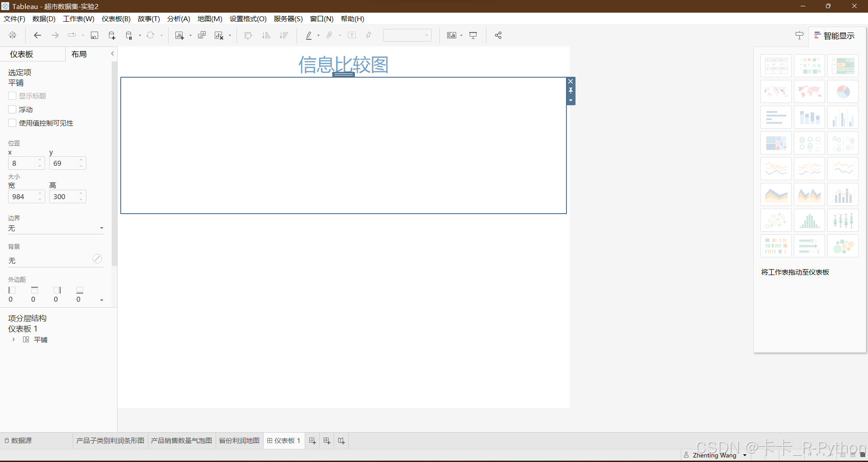The height and width of the screenshot is (462, 868).
Task: Click the Highlight pen icon
Action: (x=309, y=35)
